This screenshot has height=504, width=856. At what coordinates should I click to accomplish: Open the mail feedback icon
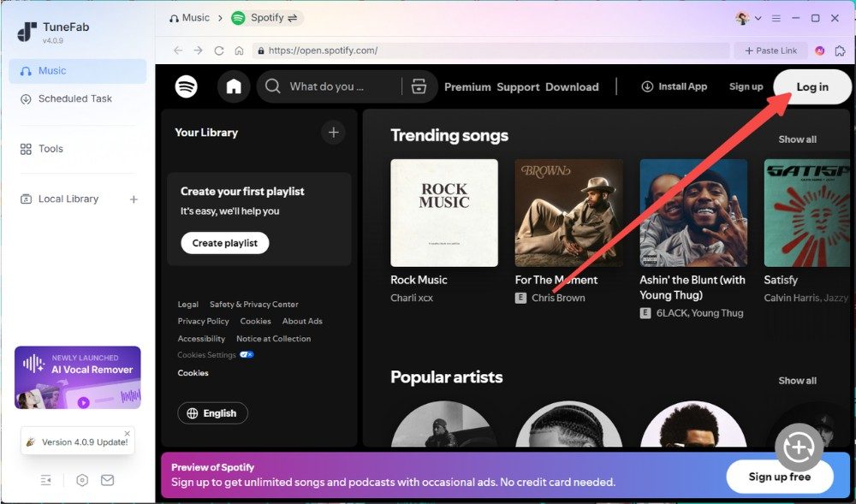pyautogui.click(x=108, y=480)
